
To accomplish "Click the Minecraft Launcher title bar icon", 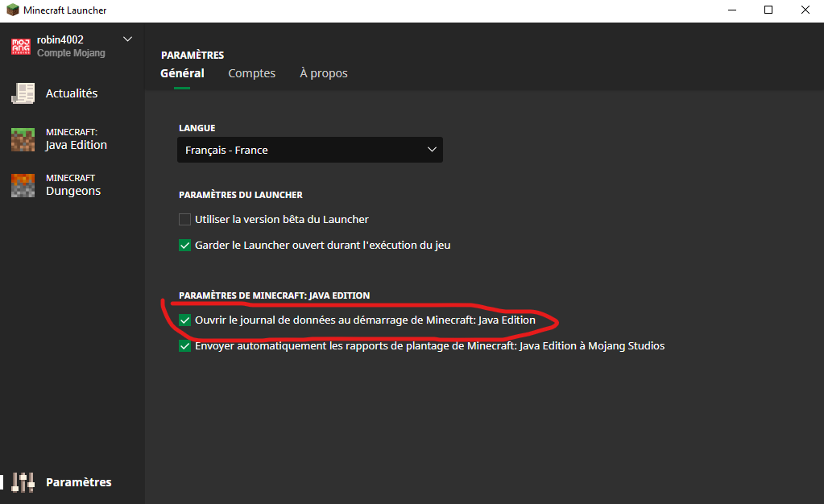I will [13, 10].
